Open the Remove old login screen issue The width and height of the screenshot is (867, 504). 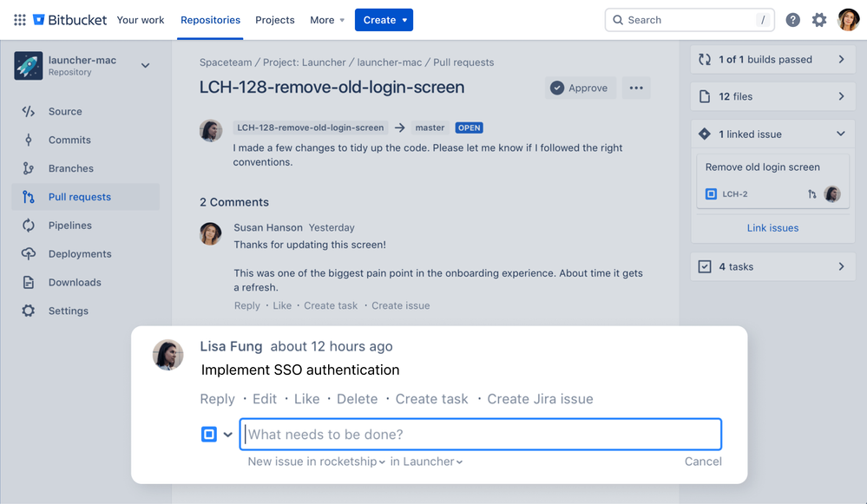[x=763, y=167]
